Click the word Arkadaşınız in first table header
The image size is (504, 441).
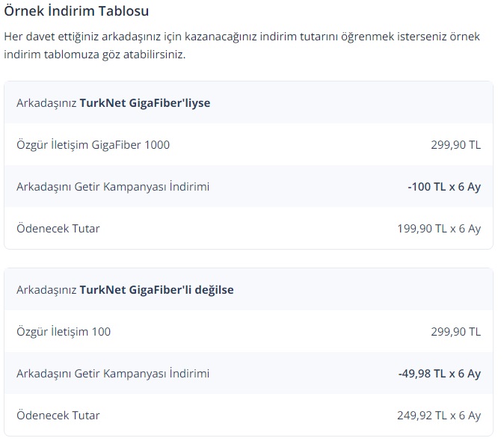click(46, 103)
